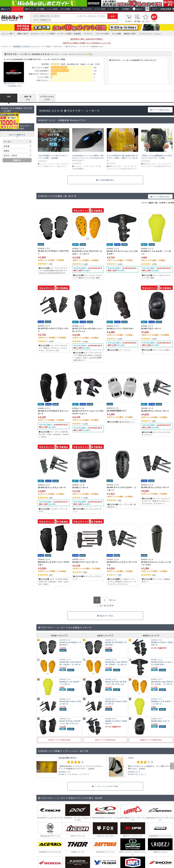This screenshot has height=868, width=174.
Task: Click the alpinestars brand logo
Action: 160,810
